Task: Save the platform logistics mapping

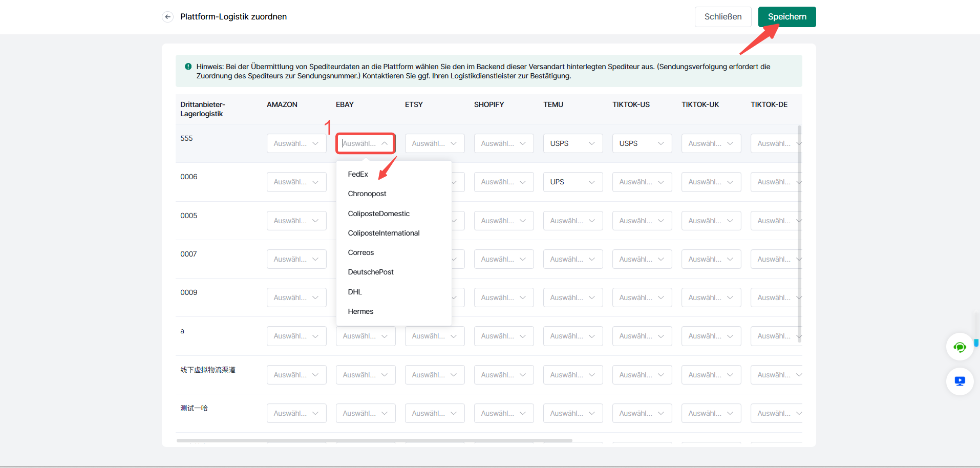Action: point(786,17)
